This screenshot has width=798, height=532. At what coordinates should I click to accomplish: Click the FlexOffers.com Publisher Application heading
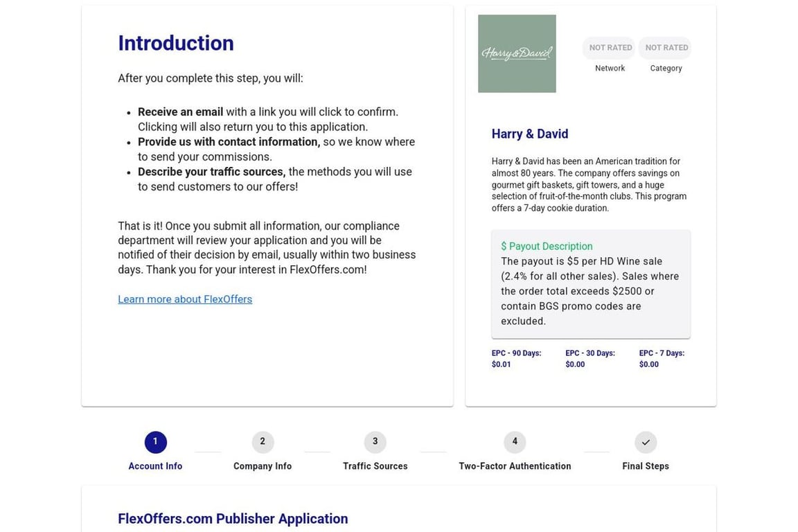[233, 519]
